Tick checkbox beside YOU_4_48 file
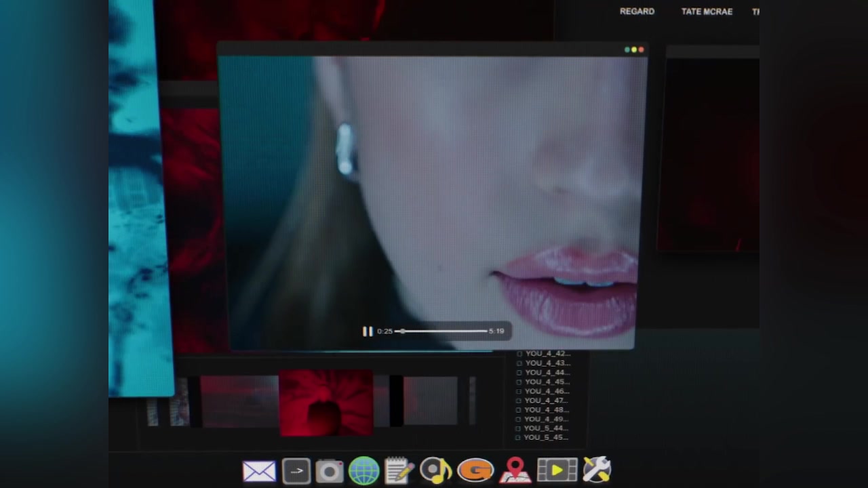Image resolution: width=868 pixels, height=488 pixels. coord(519,410)
